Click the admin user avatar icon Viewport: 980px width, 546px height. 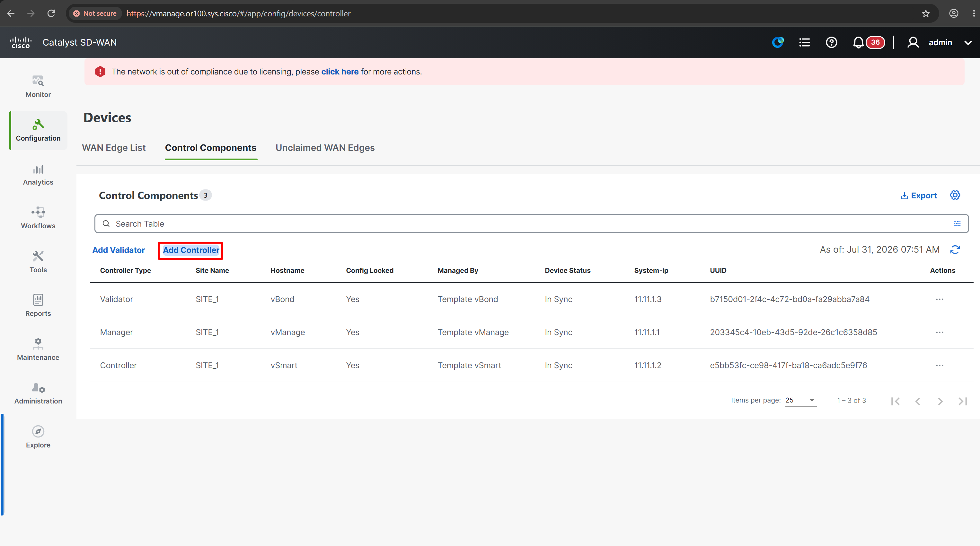913,42
